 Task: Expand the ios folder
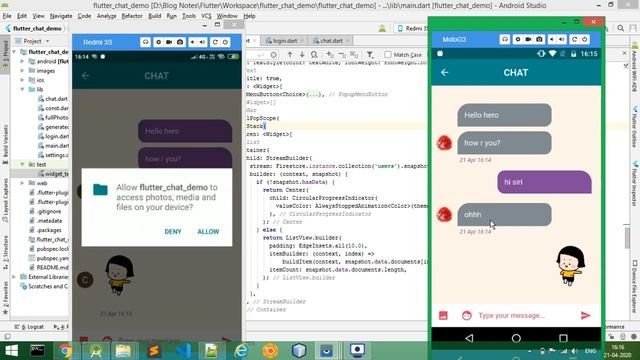click(x=22, y=80)
